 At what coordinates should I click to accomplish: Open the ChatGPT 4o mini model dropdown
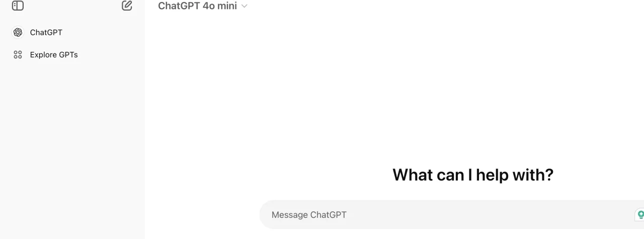[x=203, y=6]
